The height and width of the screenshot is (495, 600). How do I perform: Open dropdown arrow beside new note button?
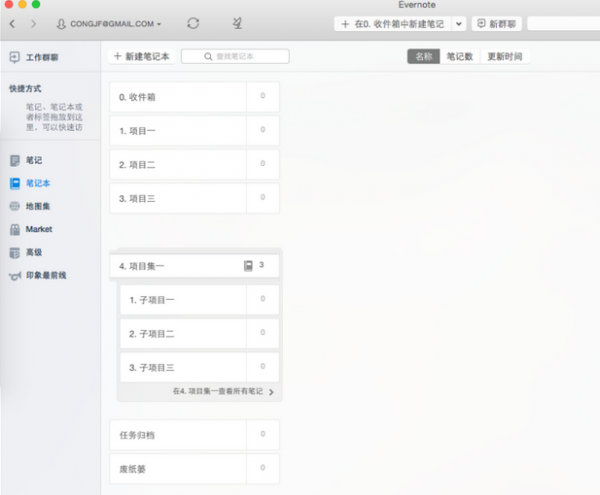coord(459,22)
